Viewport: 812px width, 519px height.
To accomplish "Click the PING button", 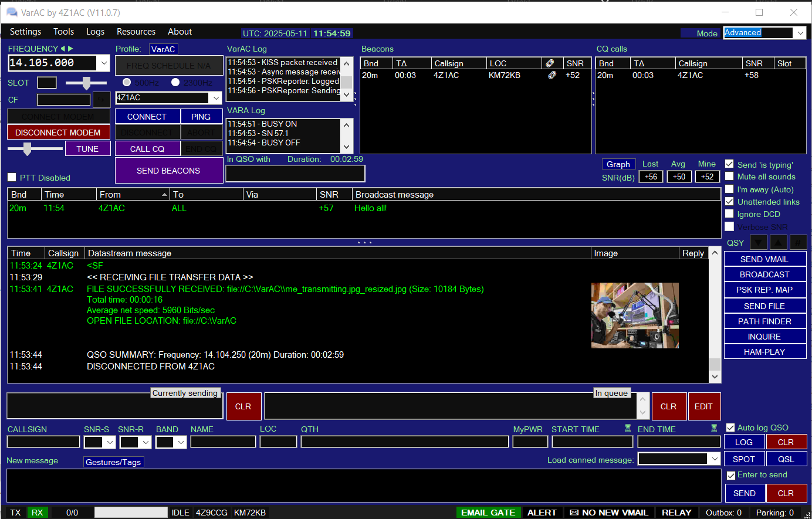I will (201, 117).
